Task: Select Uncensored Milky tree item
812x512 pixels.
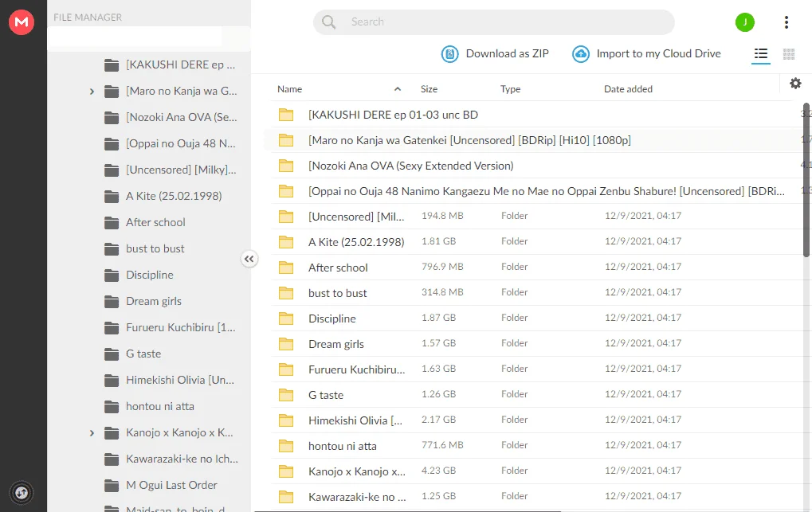Action: 170,170
